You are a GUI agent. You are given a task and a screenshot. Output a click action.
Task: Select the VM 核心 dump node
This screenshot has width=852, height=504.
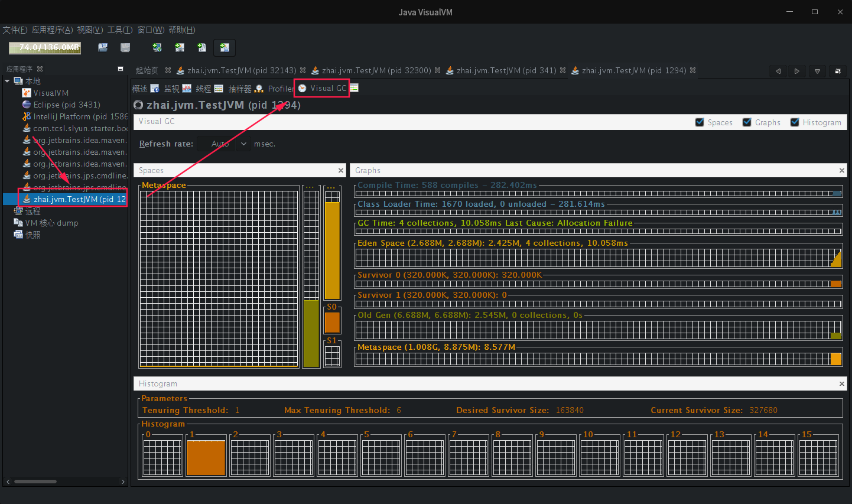[46, 223]
